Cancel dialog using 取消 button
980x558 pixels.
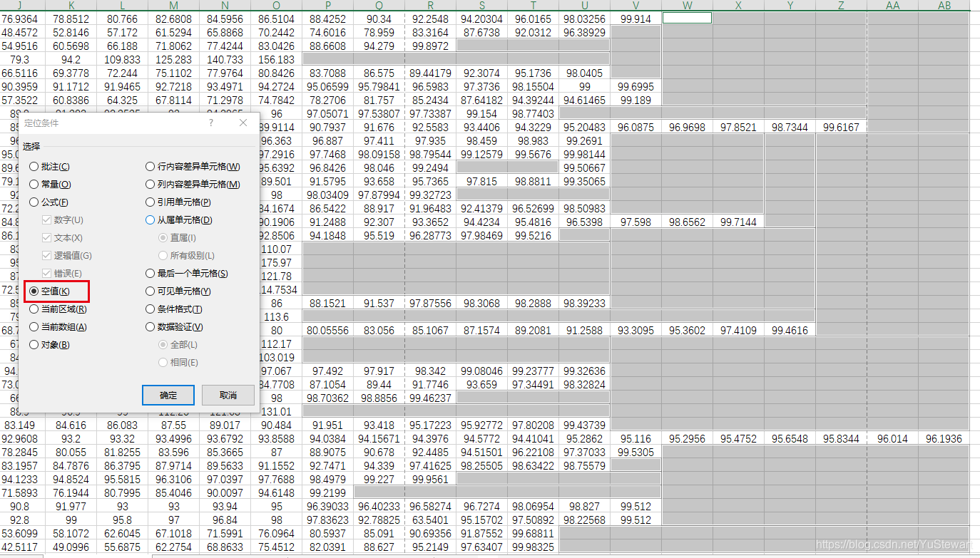228,395
